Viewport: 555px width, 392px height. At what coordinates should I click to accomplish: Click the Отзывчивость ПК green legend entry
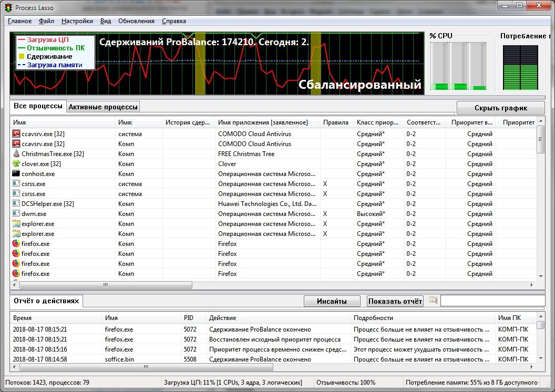click(x=52, y=48)
